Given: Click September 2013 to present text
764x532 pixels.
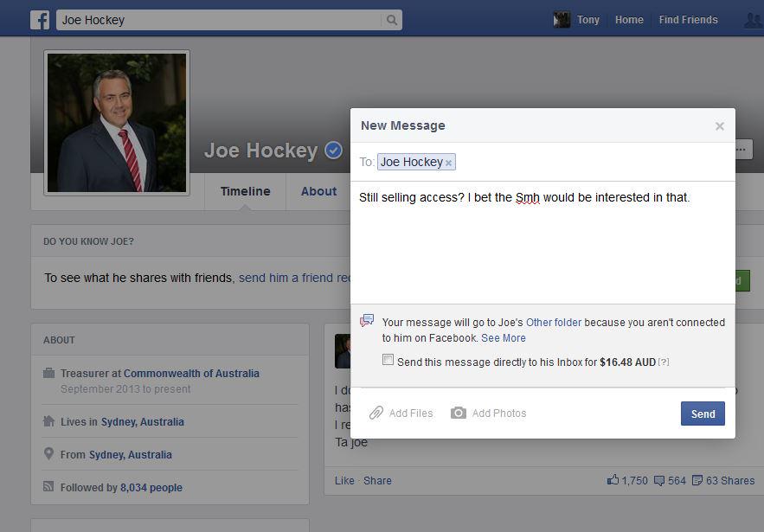Looking at the screenshot, I should (125, 388).
